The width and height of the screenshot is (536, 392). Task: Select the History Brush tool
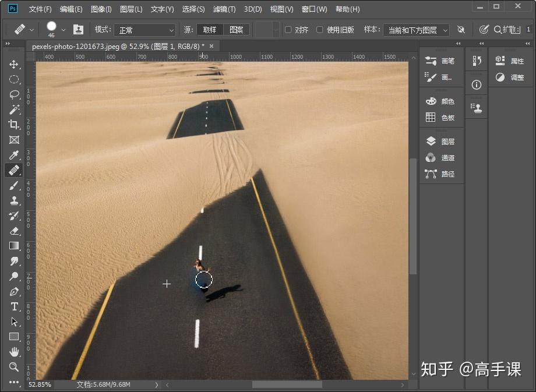click(14, 216)
